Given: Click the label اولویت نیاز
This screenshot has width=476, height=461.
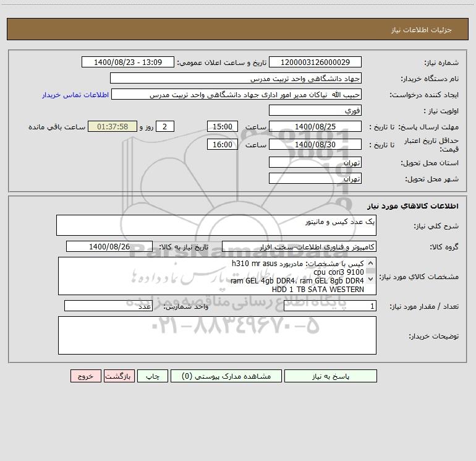Looking at the screenshot, I should (441, 111).
